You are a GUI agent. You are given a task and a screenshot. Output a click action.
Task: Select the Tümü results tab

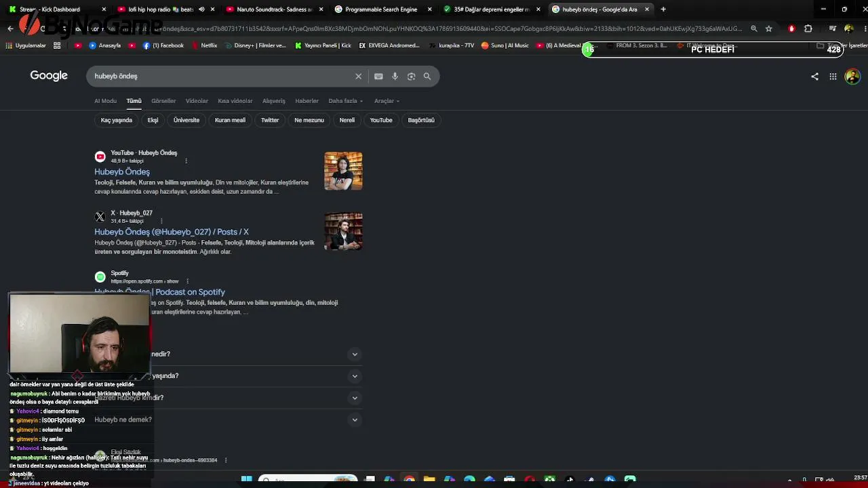[x=134, y=101]
